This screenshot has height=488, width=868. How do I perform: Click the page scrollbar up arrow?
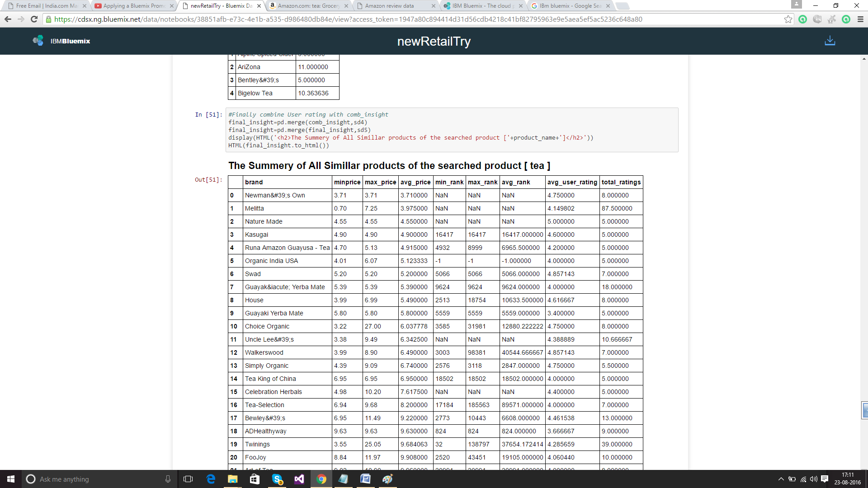[x=864, y=59]
